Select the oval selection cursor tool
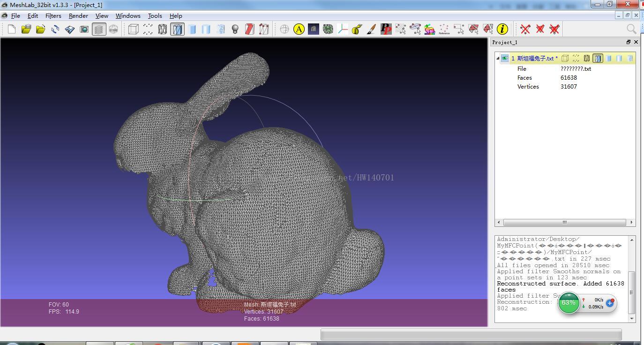The height and width of the screenshot is (345, 644). pos(415,29)
